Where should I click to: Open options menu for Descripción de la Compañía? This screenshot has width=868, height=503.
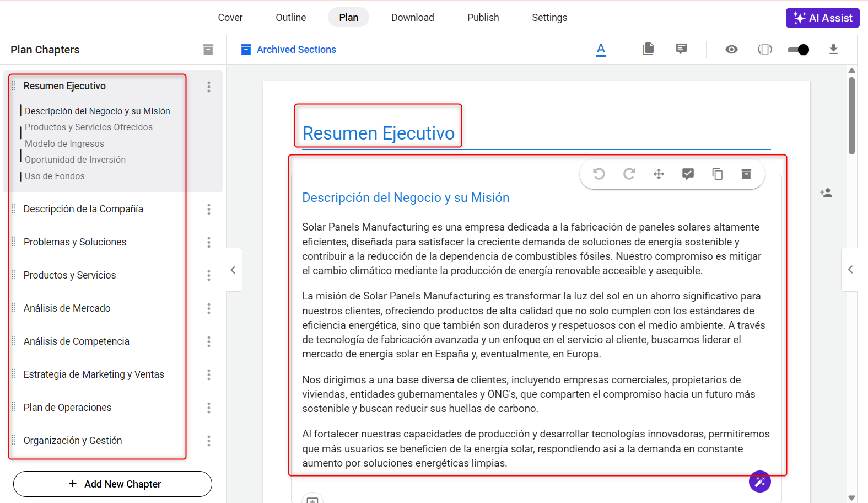pos(209,209)
